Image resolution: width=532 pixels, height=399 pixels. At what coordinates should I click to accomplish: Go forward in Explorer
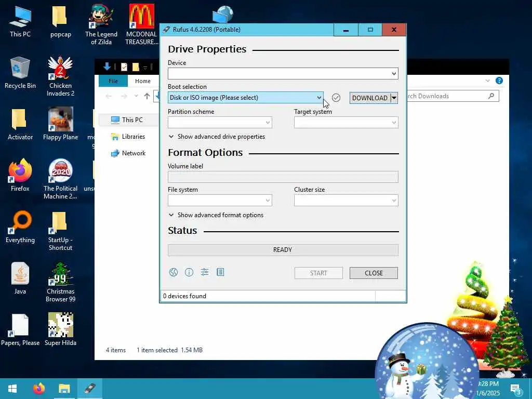pos(124,96)
